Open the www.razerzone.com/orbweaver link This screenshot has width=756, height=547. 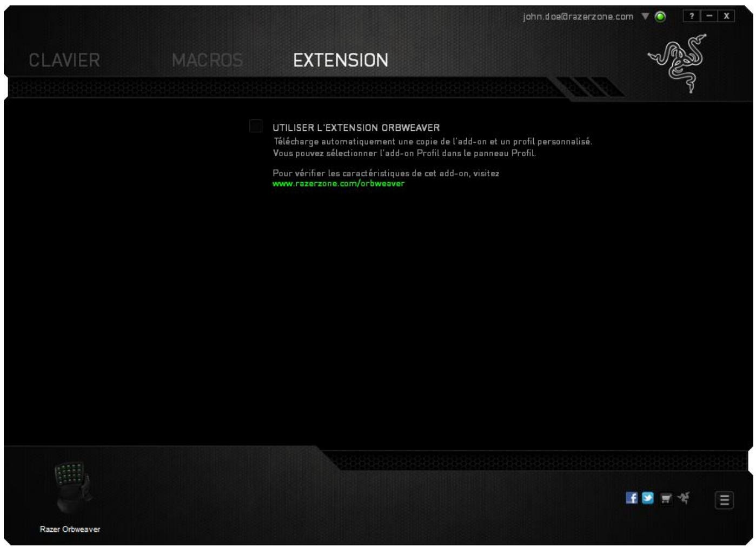click(x=339, y=184)
